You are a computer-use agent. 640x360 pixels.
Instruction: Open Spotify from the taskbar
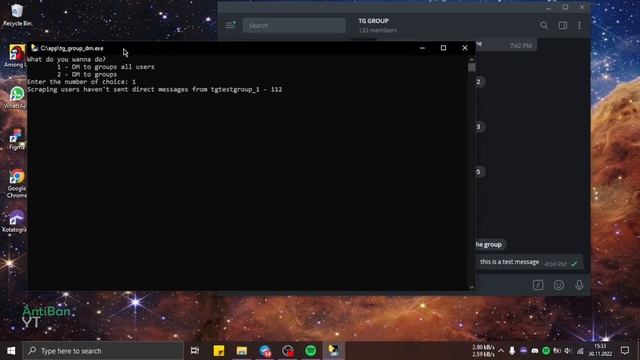pos(311,351)
